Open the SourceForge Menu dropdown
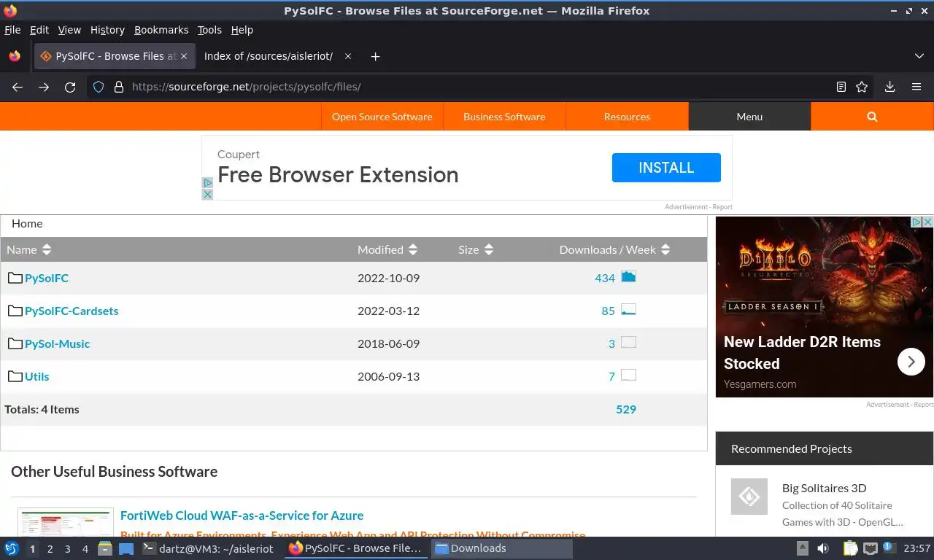This screenshot has height=560, width=934. pyautogui.click(x=749, y=117)
